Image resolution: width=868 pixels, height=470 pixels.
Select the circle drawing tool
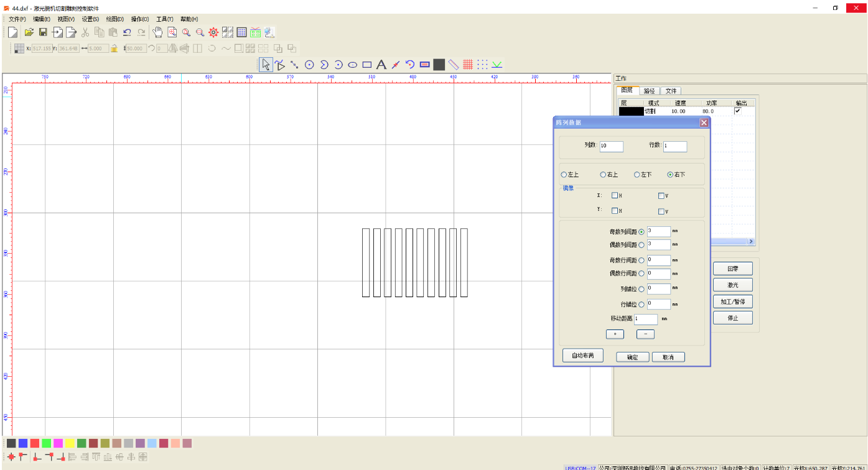(x=309, y=65)
